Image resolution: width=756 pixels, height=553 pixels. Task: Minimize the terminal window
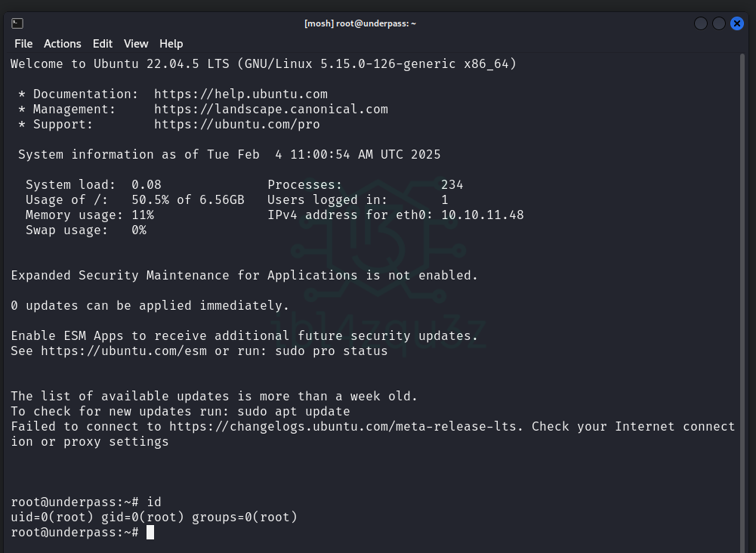pyautogui.click(x=700, y=23)
